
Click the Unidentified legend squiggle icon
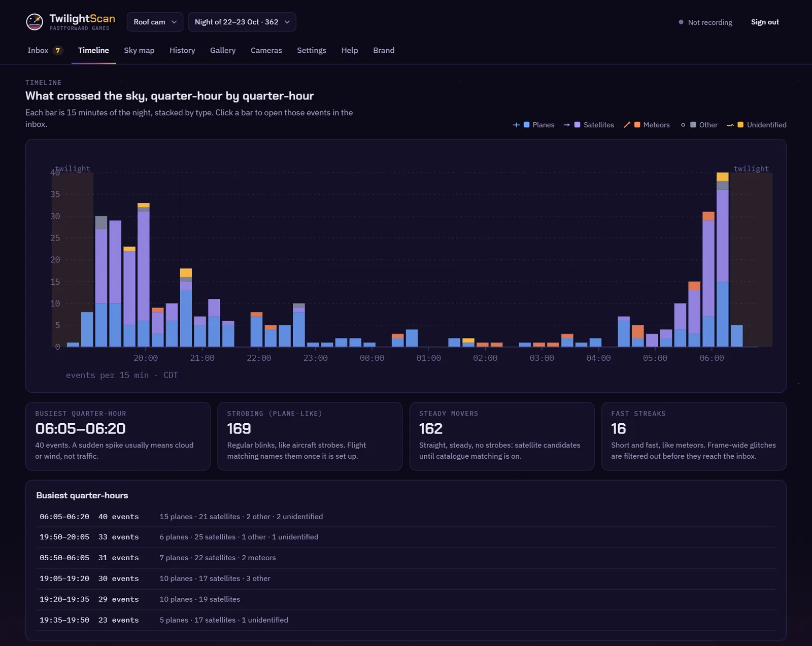click(x=730, y=125)
